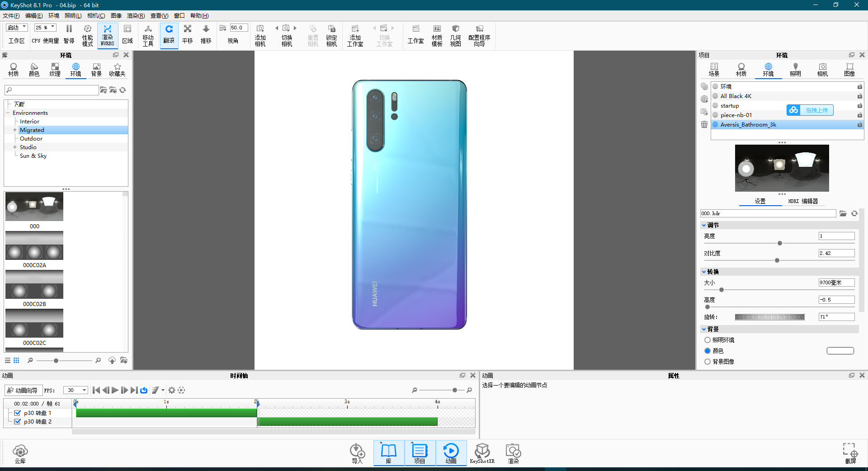Refresh the HDR file with reload icon

(x=854, y=213)
